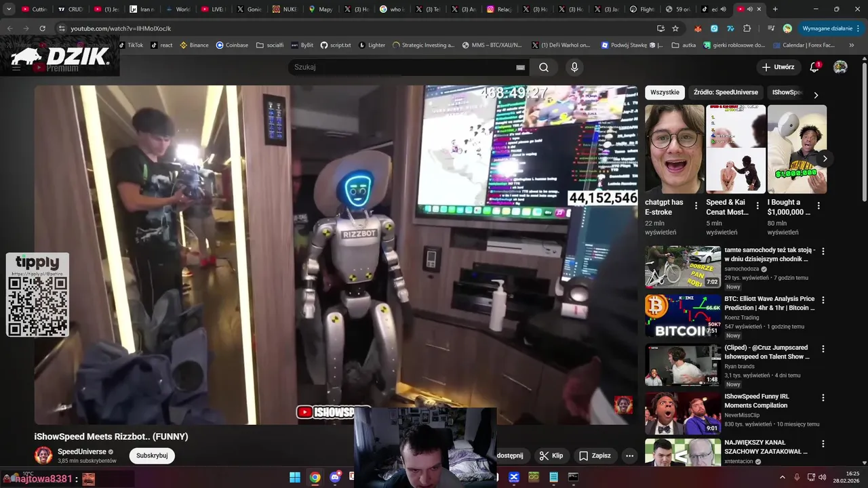The image size is (868, 488).
Task: Select the Źródło: SpeedUniverse filter chip
Action: (x=726, y=92)
